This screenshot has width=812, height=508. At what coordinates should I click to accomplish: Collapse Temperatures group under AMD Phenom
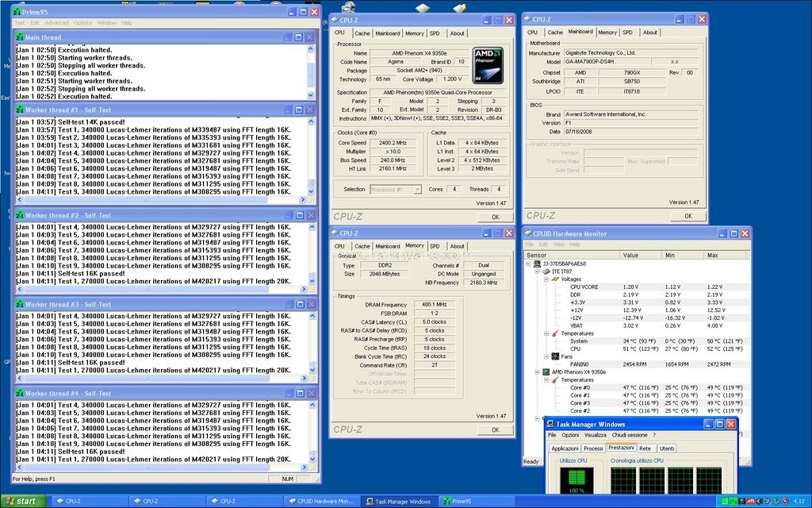click(x=546, y=380)
